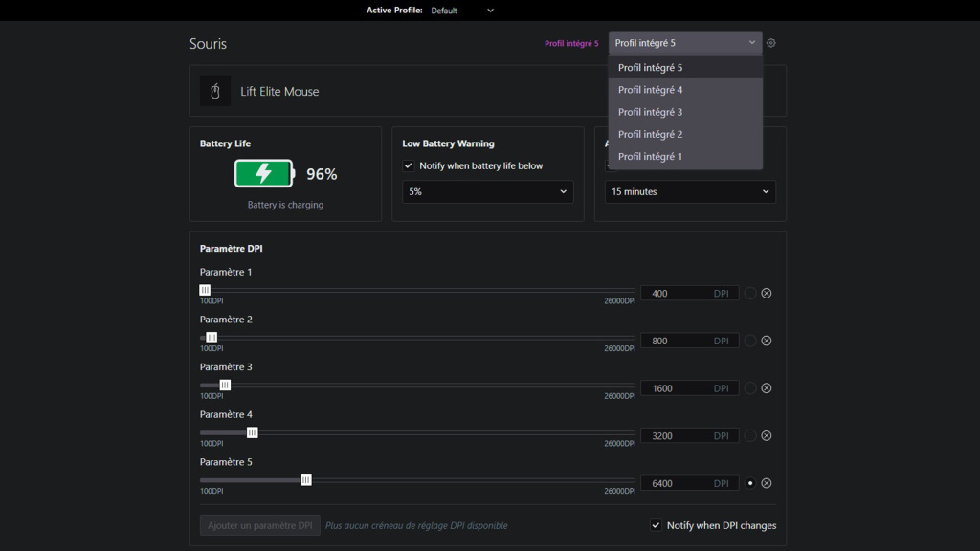Choose Profil intégré 4 from the list
980x551 pixels.
[685, 90]
